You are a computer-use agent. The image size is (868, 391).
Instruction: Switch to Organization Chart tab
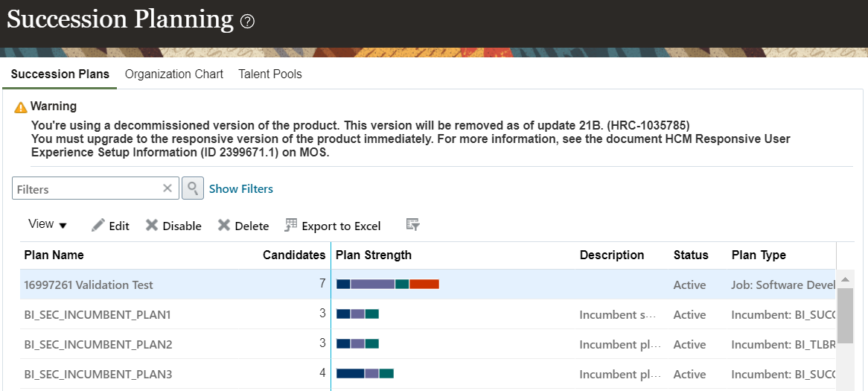173,74
